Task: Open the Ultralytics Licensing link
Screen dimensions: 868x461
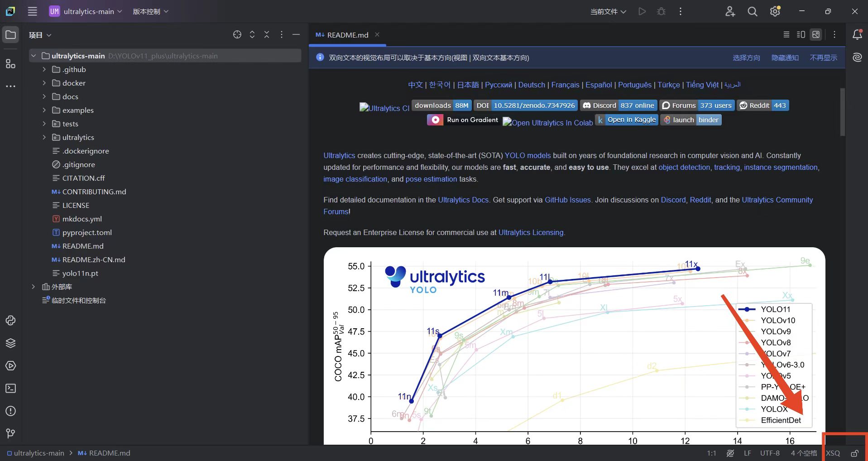Action: pos(531,232)
